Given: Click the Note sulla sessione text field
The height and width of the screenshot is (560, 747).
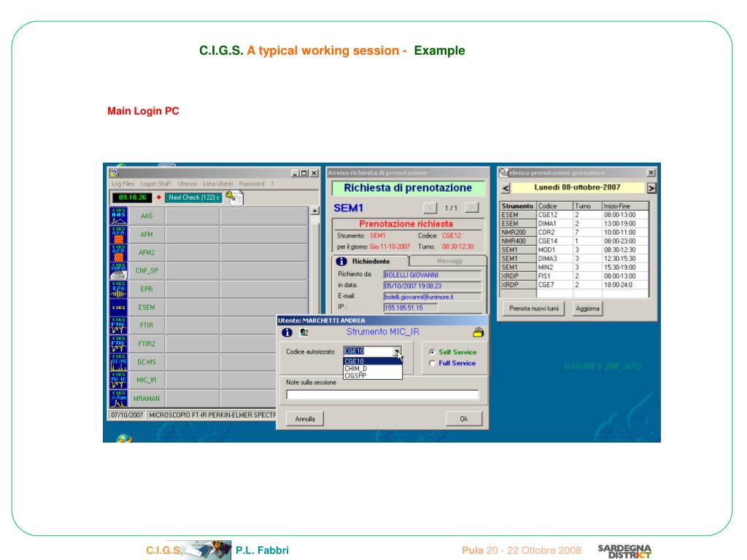Looking at the screenshot, I should pyautogui.click(x=382, y=394).
